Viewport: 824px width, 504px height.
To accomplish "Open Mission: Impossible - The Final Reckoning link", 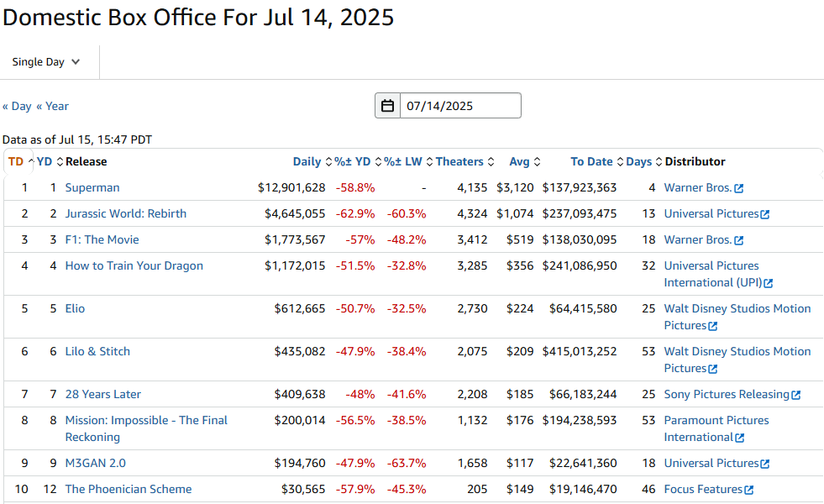I will click(x=146, y=428).
